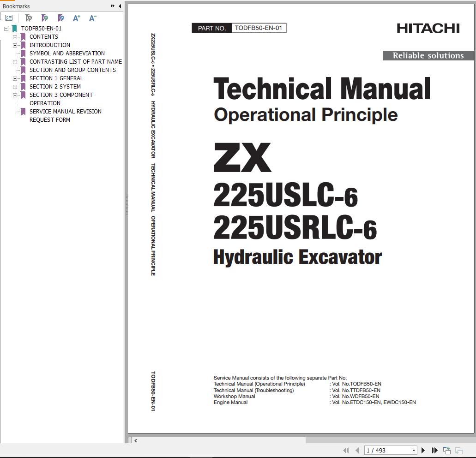Expand SECTION 3 COMPONENT OPERATION node
The width and height of the screenshot is (476, 458).
point(15,95)
